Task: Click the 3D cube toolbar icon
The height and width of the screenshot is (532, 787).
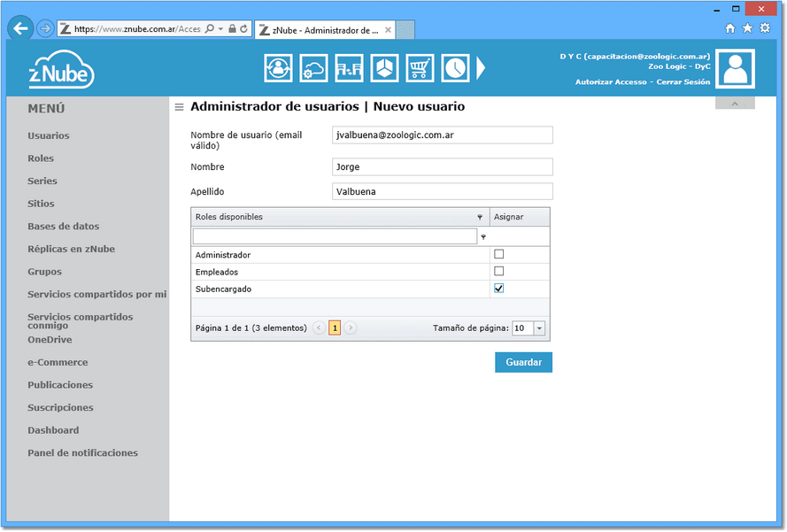Action: 384,68
